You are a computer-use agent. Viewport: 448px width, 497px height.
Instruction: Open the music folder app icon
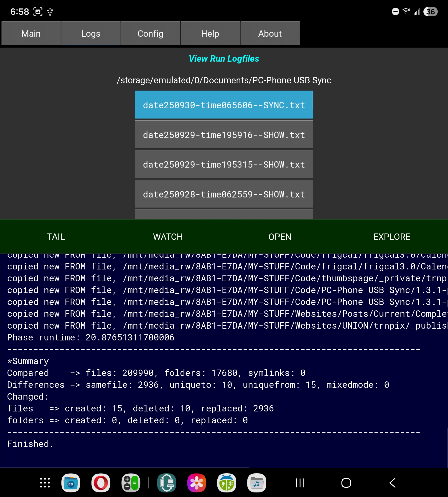(x=257, y=483)
